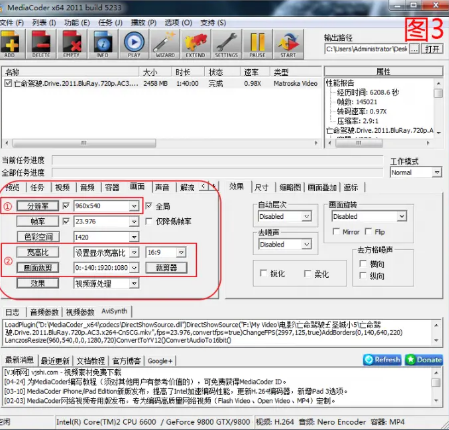Click the DELETE toolbar icon
The image size is (449, 430).
click(x=41, y=44)
